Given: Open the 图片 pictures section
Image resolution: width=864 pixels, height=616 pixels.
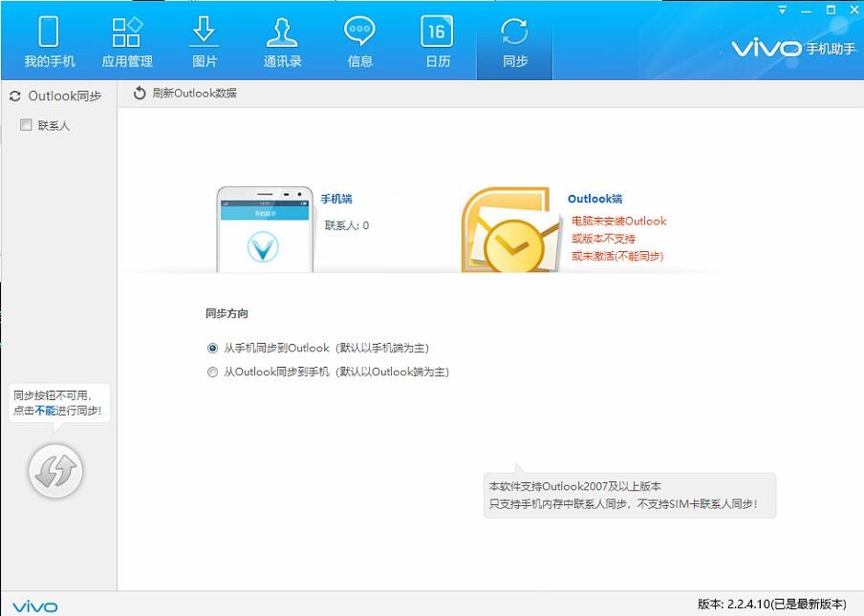Looking at the screenshot, I should [x=205, y=42].
